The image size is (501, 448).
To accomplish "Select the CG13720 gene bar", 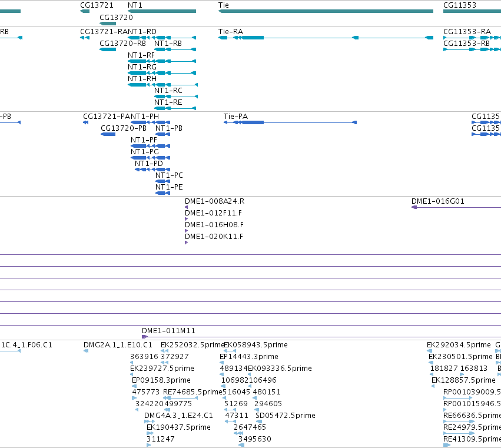I will pos(108,24).
